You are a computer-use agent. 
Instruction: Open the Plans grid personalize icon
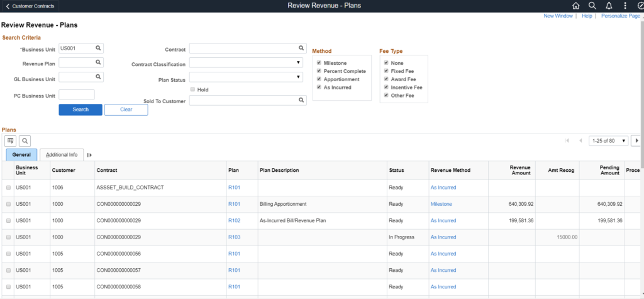click(11, 140)
